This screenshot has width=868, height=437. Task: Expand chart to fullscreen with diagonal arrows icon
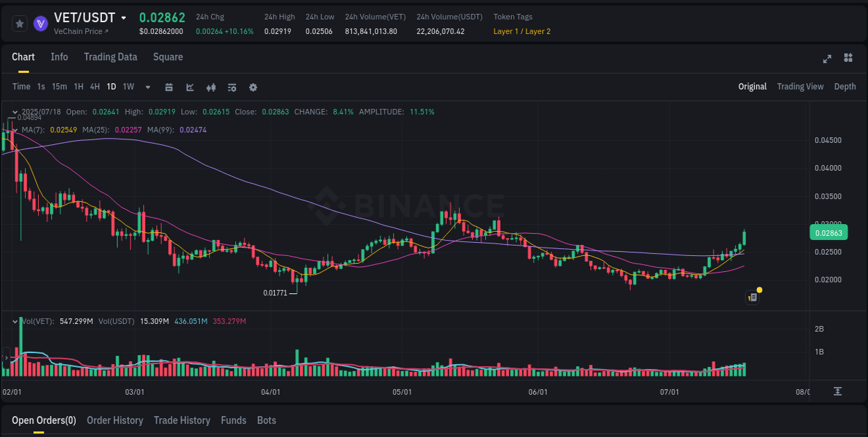827,59
